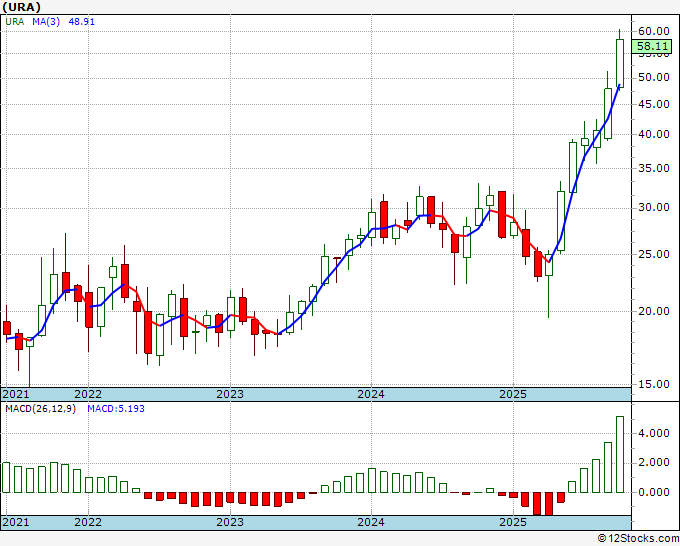Click the 50.00 price axis label
Viewport: 680px width, 546px height.
[654, 78]
